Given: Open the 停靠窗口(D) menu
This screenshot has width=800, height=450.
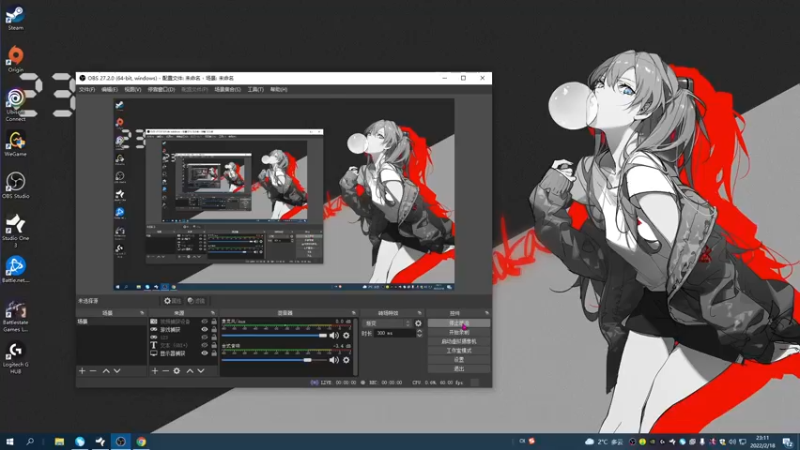Looking at the screenshot, I should tap(161, 89).
